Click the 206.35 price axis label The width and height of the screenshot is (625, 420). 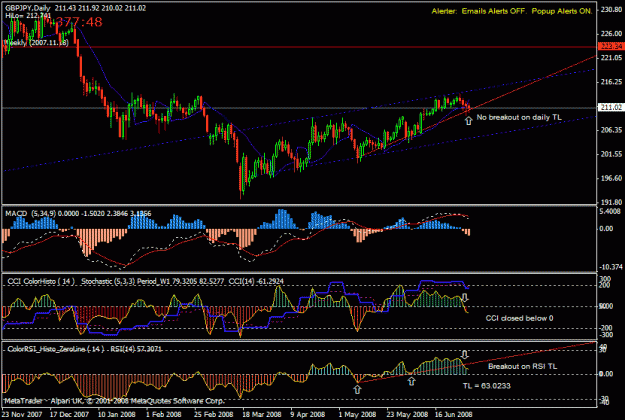[x=611, y=130]
